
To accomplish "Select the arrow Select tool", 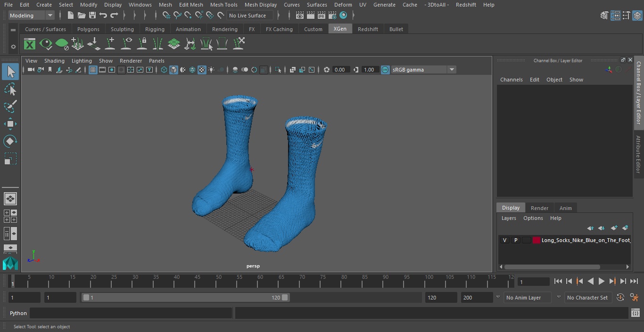I will click(10, 72).
